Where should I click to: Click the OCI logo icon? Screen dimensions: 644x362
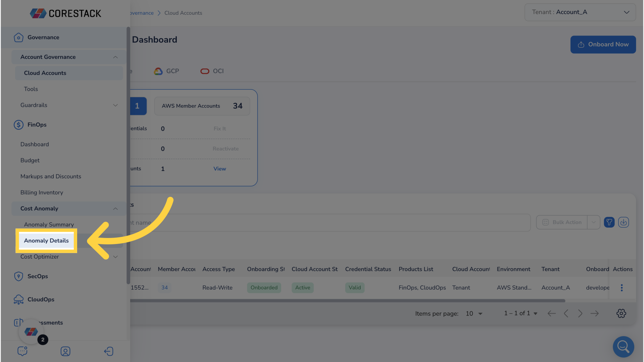click(205, 71)
